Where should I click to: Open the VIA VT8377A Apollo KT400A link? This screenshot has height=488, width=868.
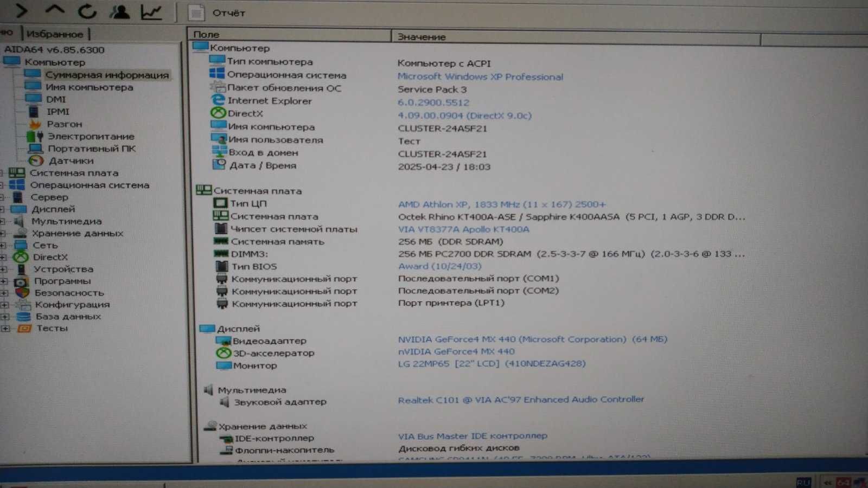[x=464, y=229]
